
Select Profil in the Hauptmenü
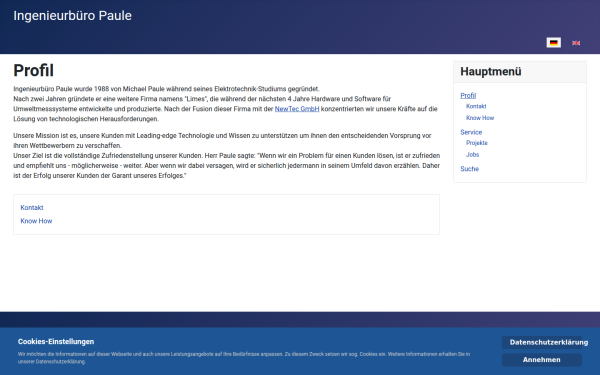coord(468,95)
